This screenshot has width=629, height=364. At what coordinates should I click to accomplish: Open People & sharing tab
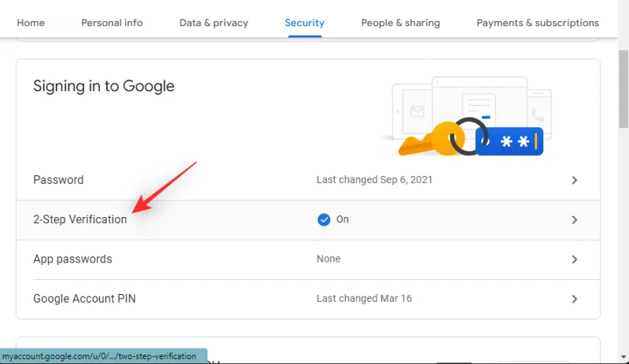(x=400, y=23)
